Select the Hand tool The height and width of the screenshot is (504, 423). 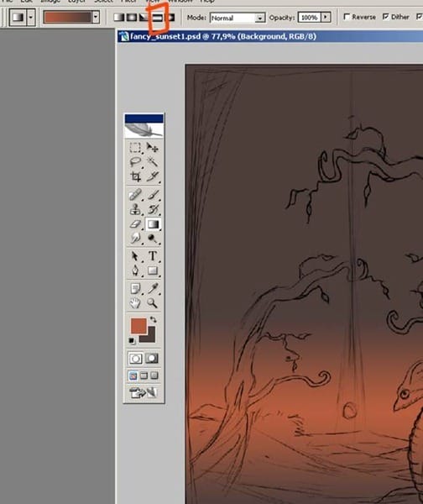coord(135,302)
